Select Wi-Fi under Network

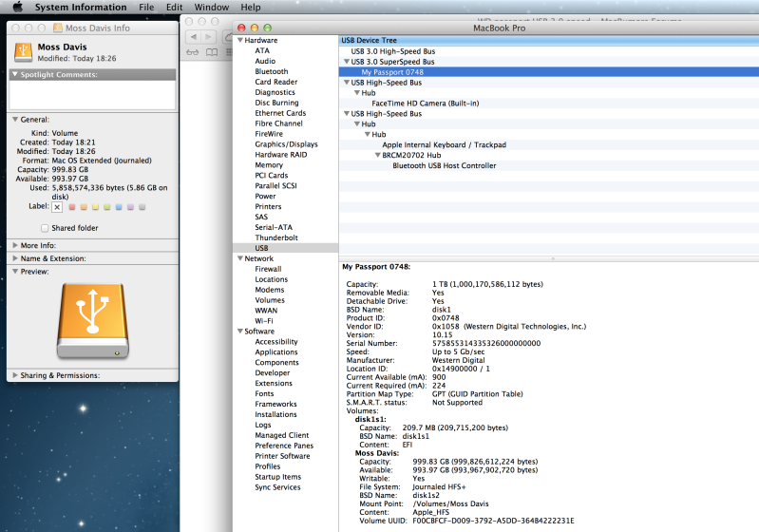coord(264,321)
